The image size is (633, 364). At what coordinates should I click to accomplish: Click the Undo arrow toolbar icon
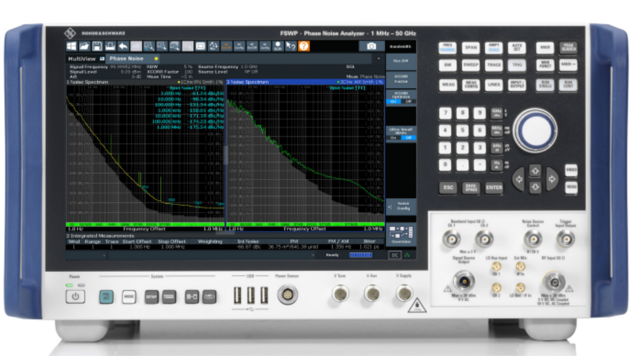pos(123,46)
